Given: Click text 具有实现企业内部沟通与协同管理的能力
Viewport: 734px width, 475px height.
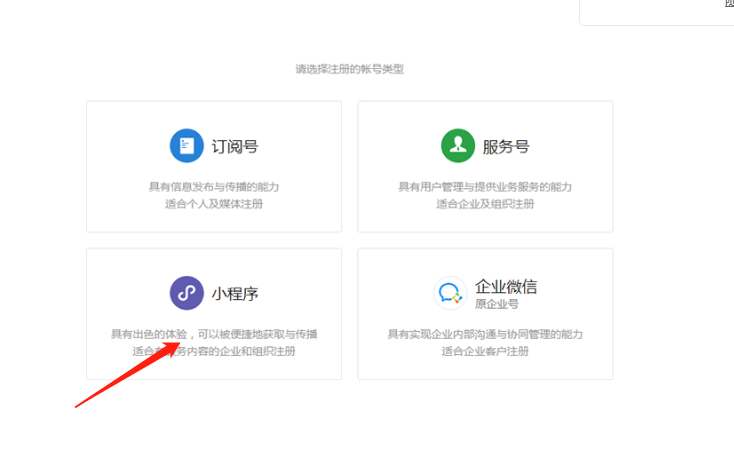Looking at the screenshot, I should (485, 334).
